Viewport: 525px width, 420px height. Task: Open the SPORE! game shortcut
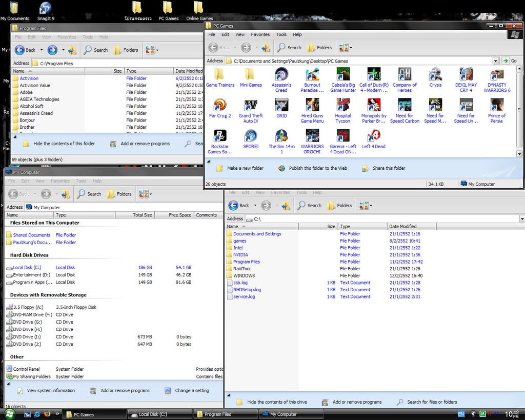251,136
